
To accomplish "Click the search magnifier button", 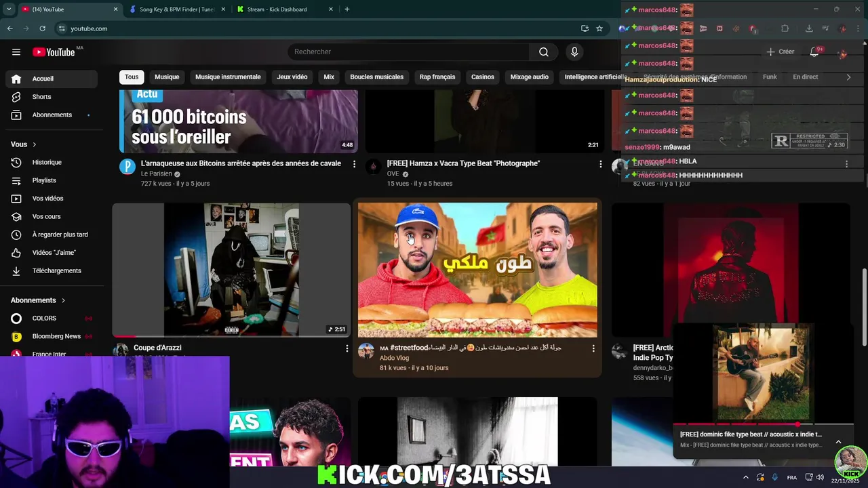I will pyautogui.click(x=544, y=52).
